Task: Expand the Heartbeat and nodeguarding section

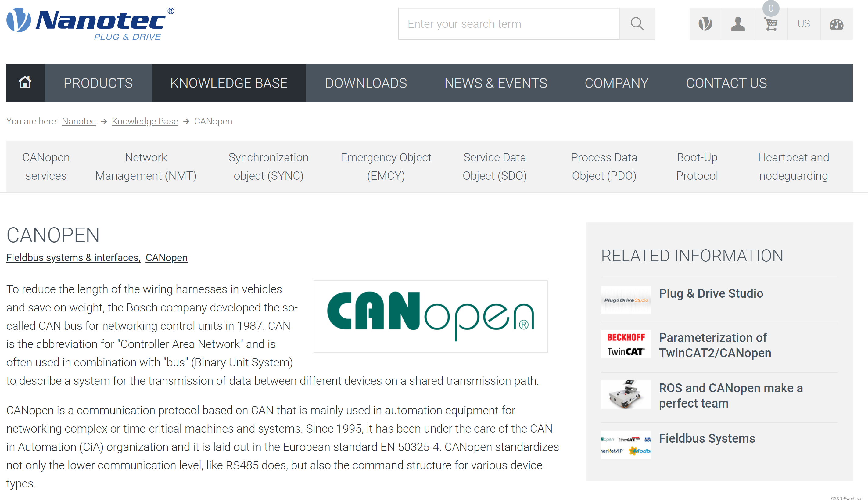Action: tap(793, 166)
